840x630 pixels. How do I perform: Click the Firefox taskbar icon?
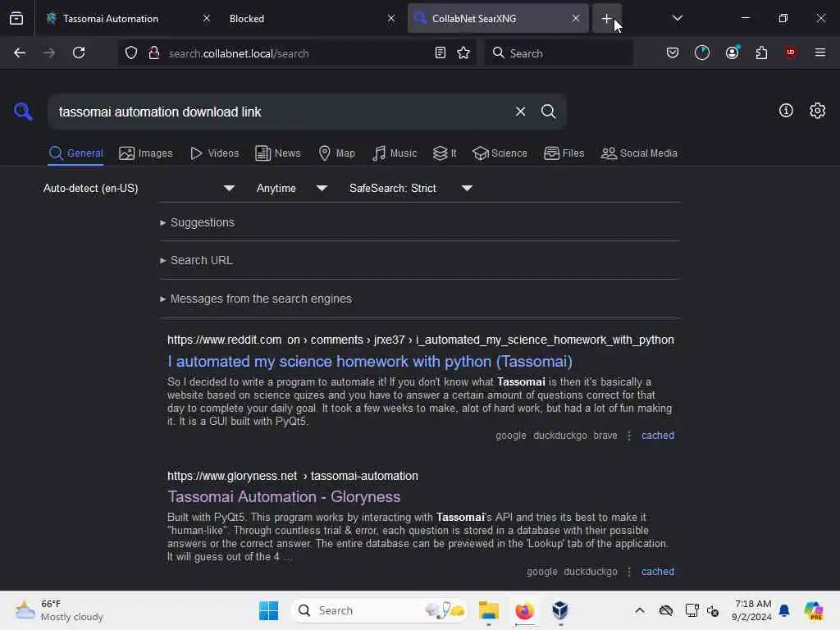pos(524,610)
